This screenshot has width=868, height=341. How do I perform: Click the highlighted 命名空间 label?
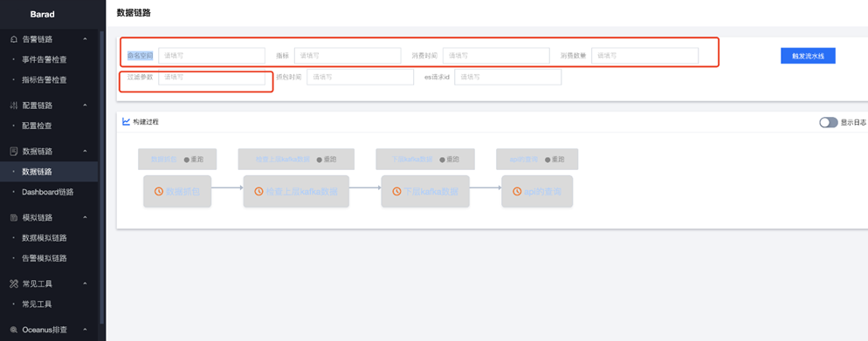(x=140, y=56)
